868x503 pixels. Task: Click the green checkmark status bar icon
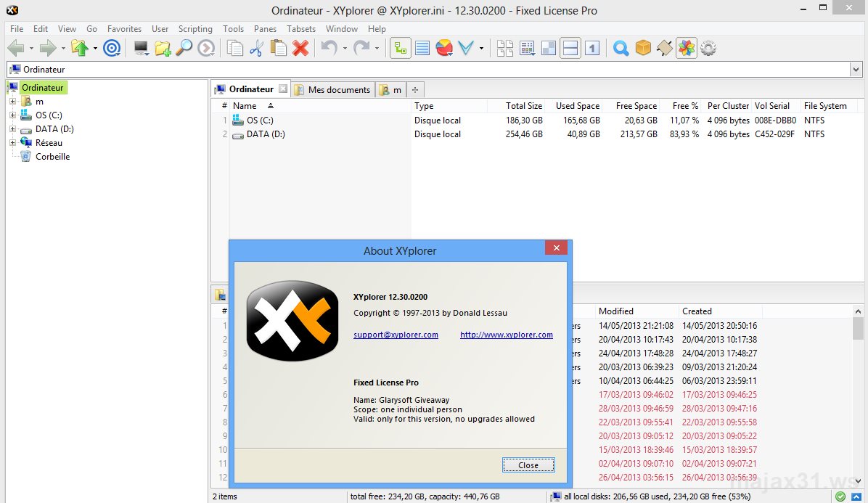pos(840,496)
